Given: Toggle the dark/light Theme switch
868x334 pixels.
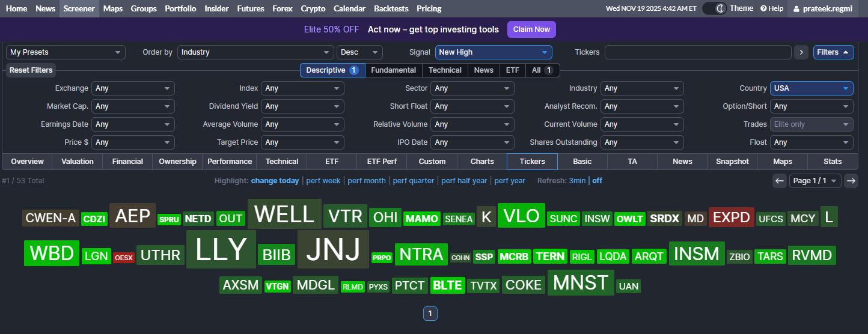Looking at the screenshot, I should (x=714, y=8).
